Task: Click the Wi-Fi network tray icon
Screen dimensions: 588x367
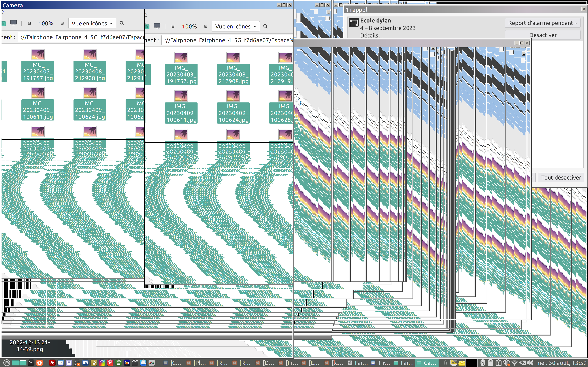Action: [x=514, y=363]
